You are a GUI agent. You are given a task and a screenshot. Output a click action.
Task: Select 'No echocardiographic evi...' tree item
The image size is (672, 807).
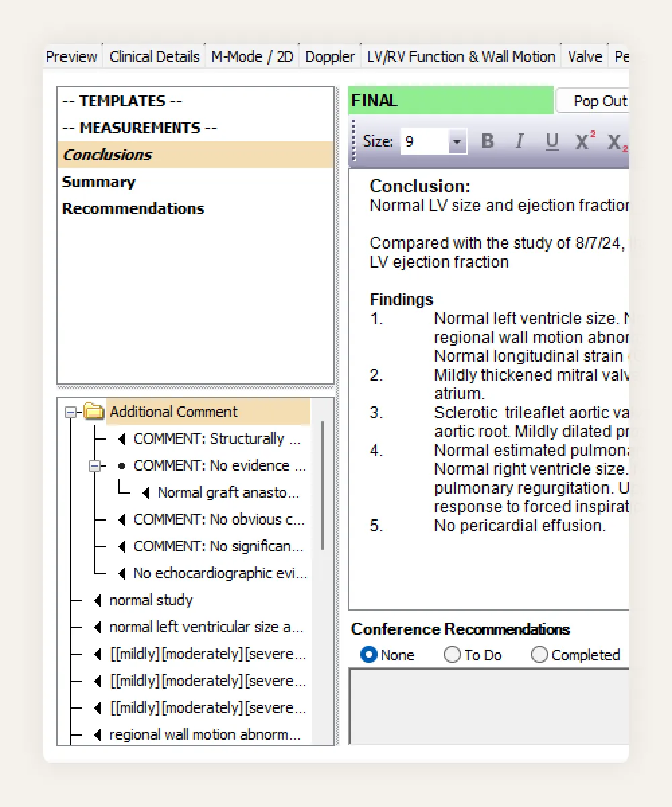tap(220, 573)
